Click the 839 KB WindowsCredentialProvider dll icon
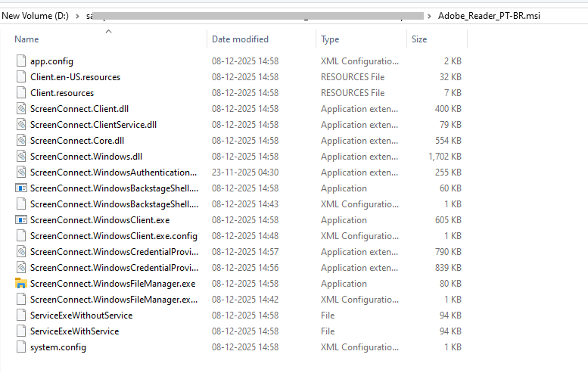 pyautogui.click(x=21, y=267)
